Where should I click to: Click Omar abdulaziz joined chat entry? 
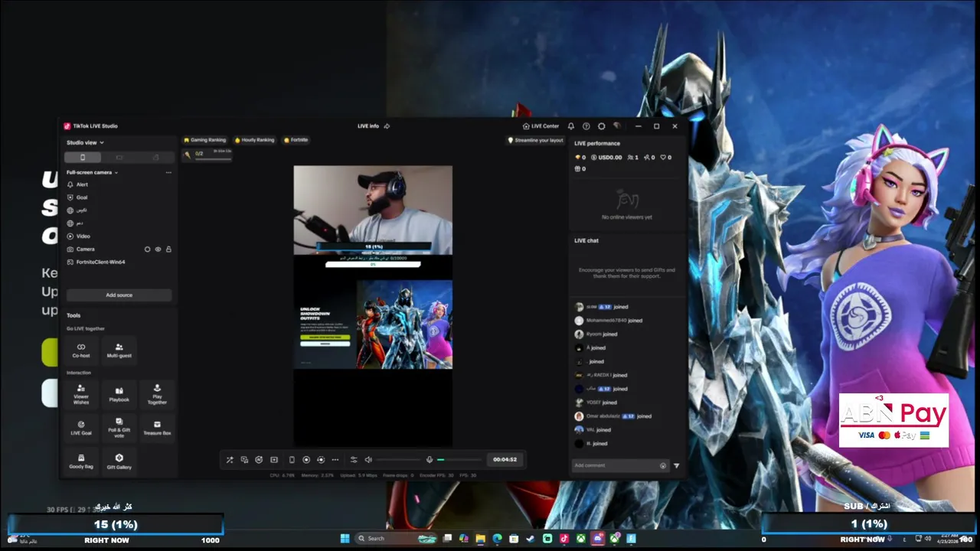(x=613, y=416)
